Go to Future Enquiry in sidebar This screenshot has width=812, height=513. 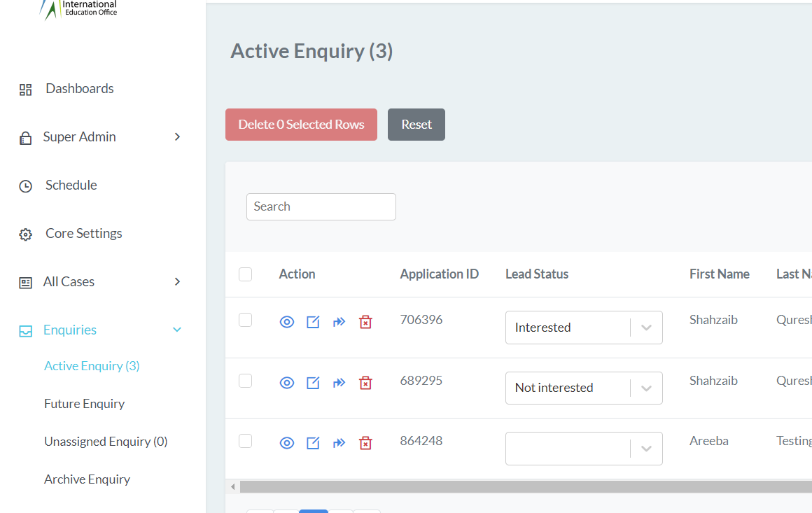point(84,404)
